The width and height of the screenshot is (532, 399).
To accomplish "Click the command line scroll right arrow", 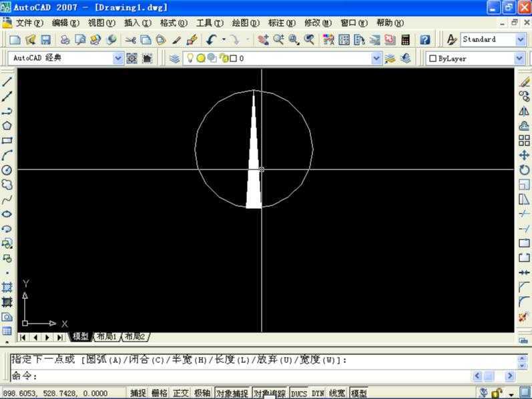I will (x=509, y=376).
